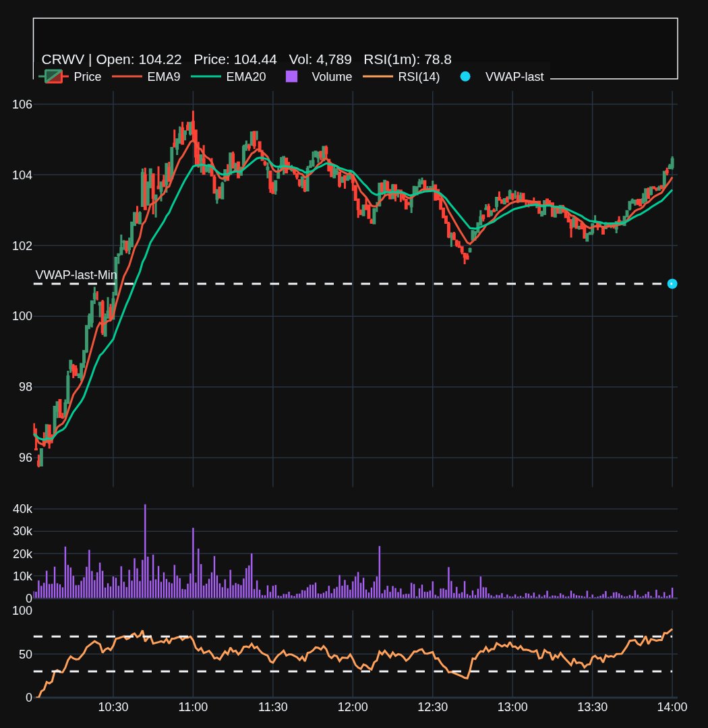
Task: Click the 96 price axis label
Action: (x=26, y=457)
